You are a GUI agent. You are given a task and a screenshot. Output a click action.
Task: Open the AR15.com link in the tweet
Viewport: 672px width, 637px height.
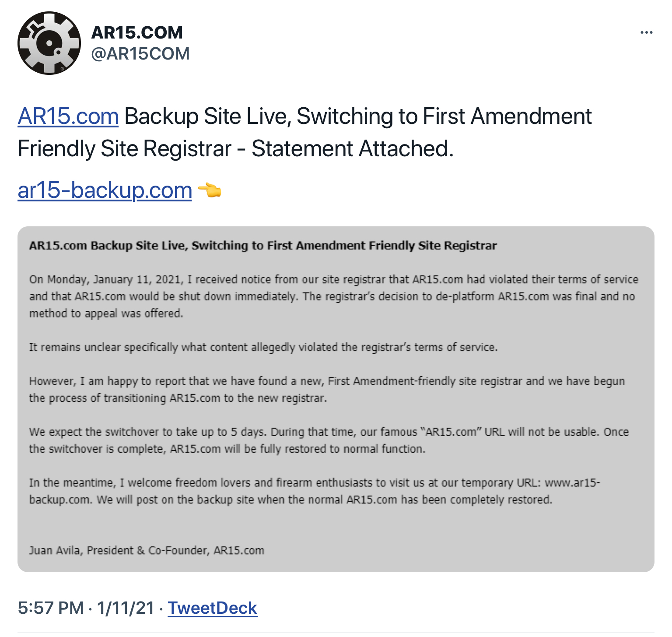coord(68,116)
